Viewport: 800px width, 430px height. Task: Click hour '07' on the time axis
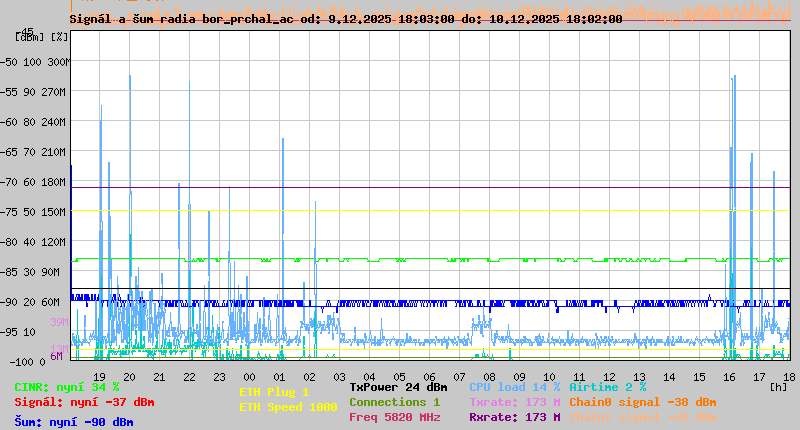(x=459, y=377)
